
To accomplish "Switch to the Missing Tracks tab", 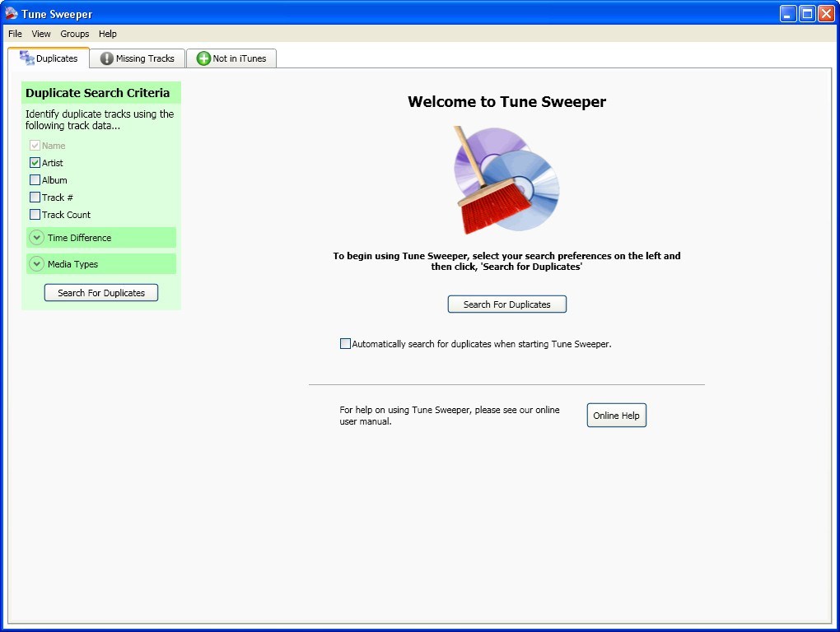I will [138, 58].
